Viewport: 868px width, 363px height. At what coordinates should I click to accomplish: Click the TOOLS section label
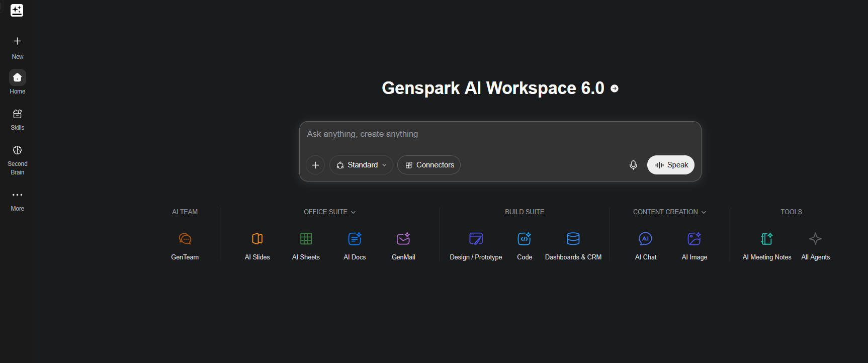point(791,212)
